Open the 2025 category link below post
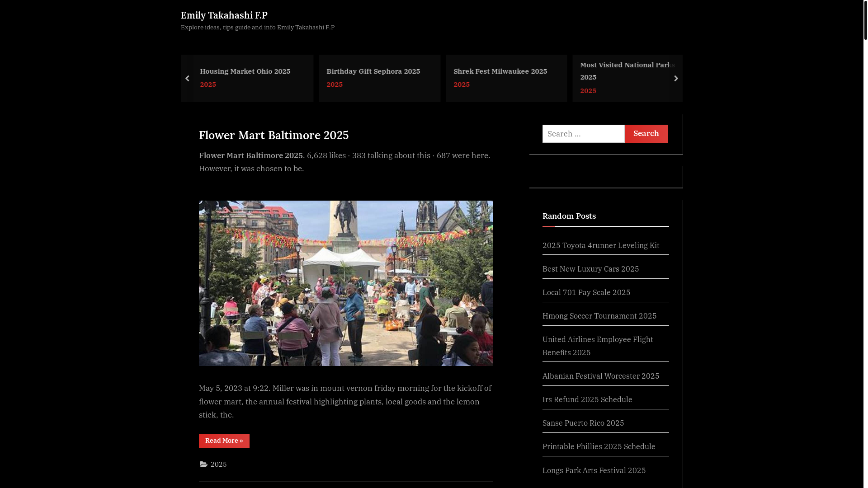This screenshot has height=488, width=868. 219,465
